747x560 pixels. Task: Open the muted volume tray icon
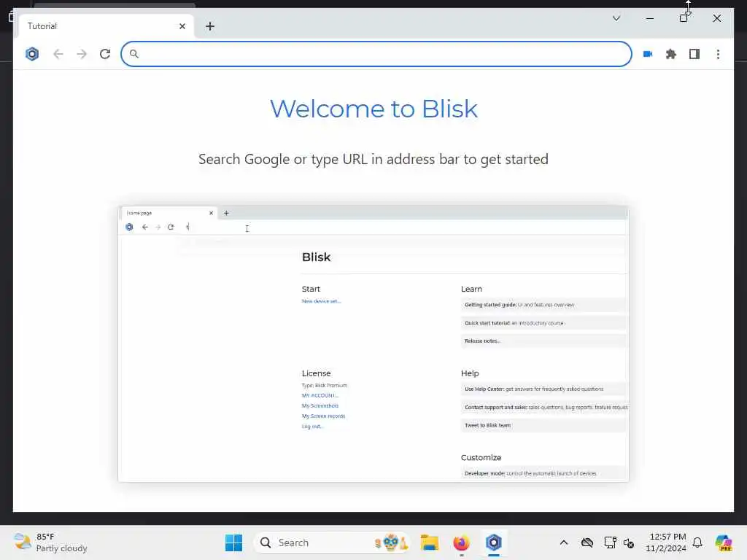click(x=629, y=542)
